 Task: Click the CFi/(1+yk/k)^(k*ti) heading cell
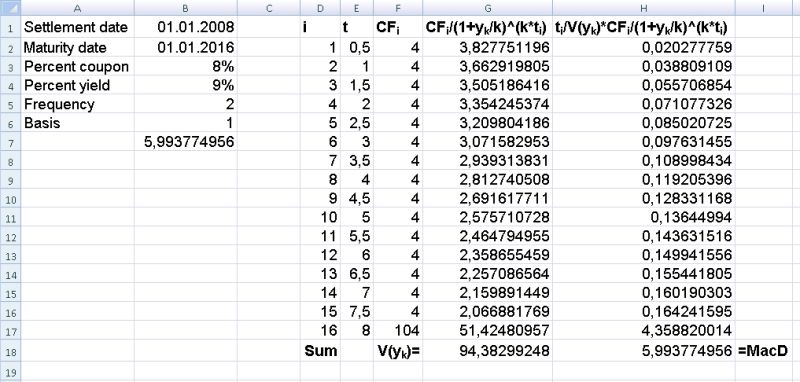(487, 27)
